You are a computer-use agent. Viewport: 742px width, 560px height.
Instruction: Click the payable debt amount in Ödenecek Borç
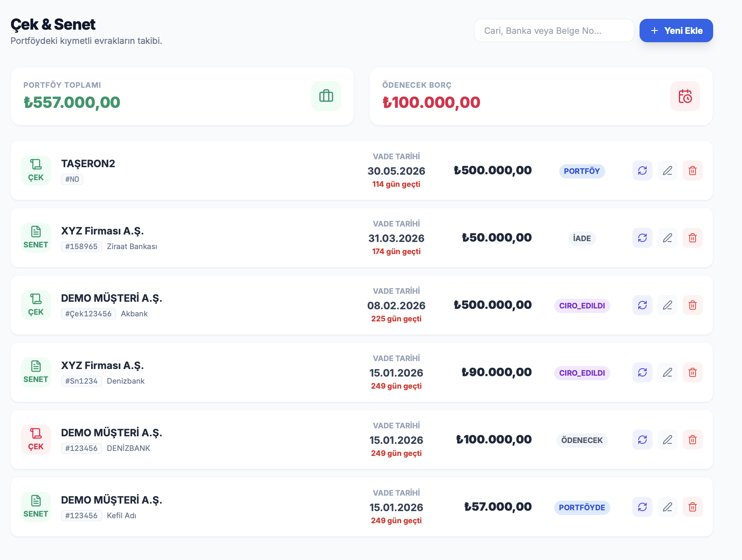point(431,102)
